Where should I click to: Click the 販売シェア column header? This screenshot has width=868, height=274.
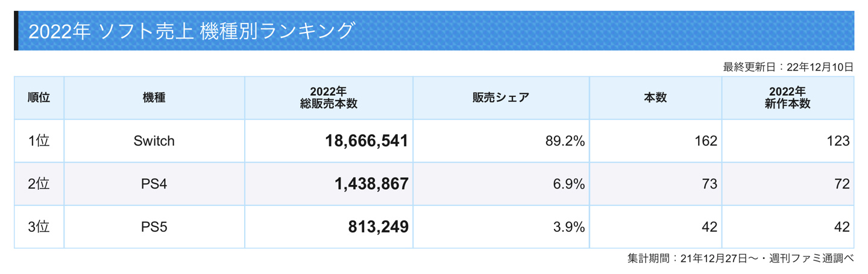click(501, 98)
